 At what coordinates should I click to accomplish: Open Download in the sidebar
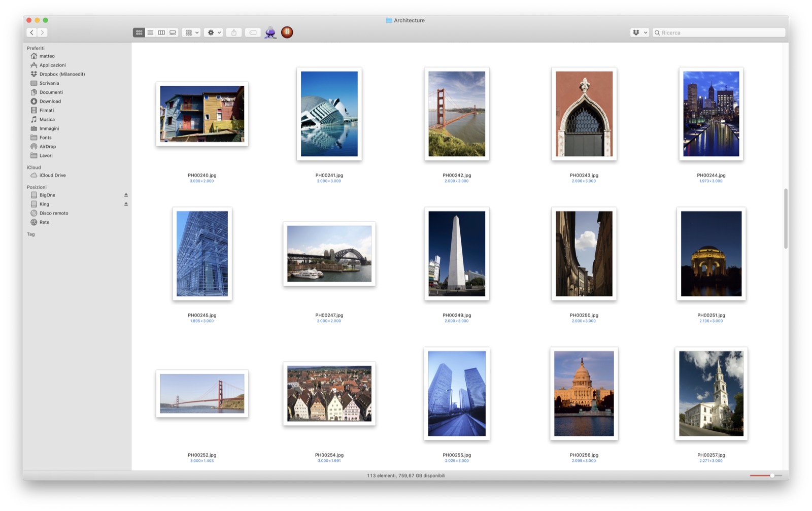(x=50, y=101)
